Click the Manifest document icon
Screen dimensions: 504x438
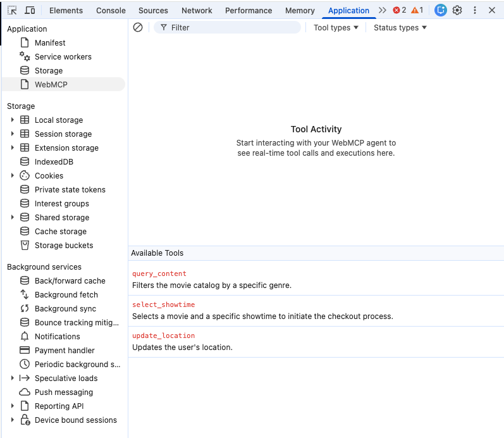pos(25,42)
